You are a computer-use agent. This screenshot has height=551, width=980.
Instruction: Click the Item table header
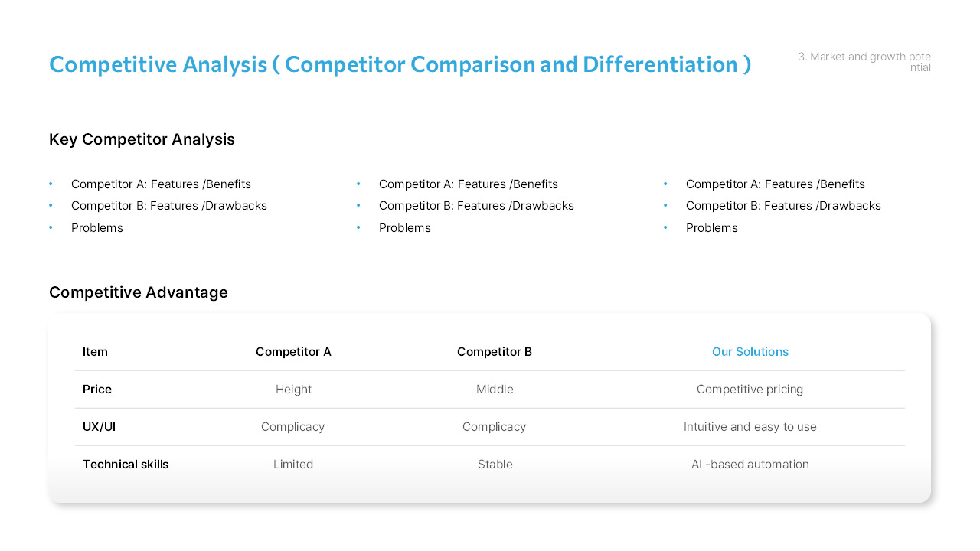95,352
